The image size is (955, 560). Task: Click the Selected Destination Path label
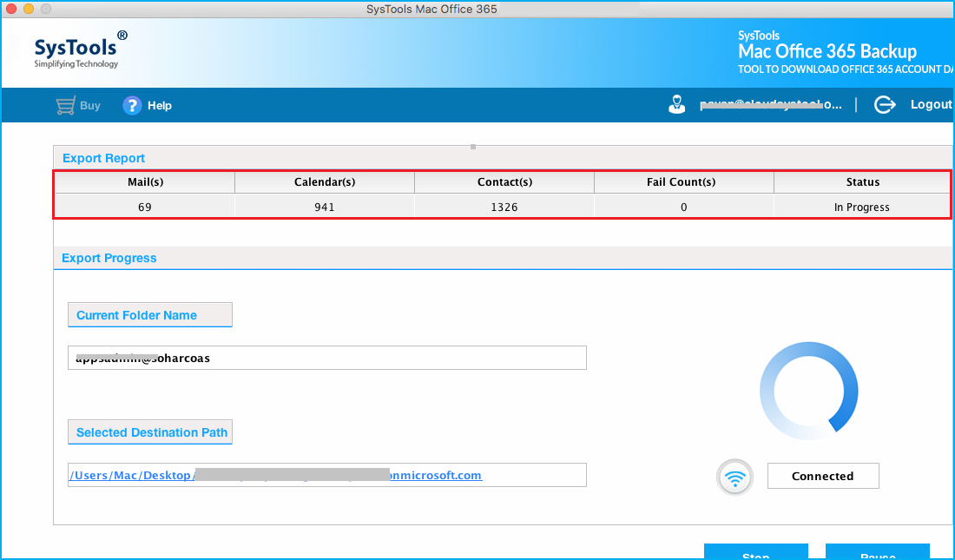click(x=152, y=432)
